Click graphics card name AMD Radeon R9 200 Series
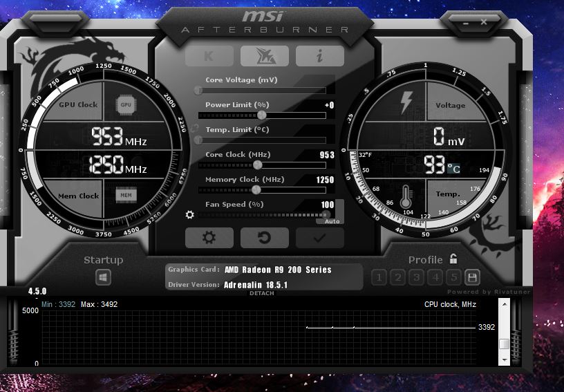Screen dimensions: 564x392 point(278,270)
